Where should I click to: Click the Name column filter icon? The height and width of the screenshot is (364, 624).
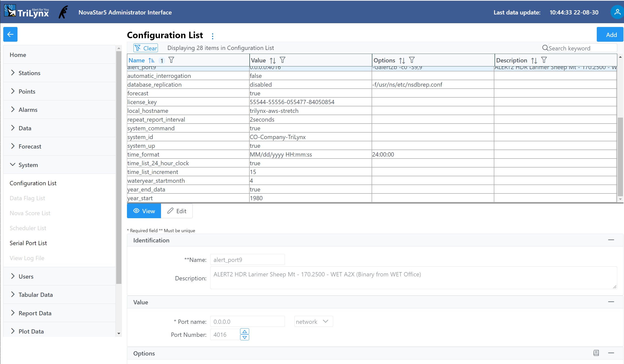pos(171,60)
